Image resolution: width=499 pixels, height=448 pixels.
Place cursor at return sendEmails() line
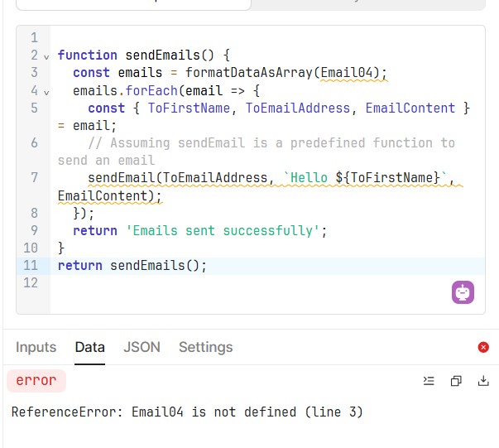click(x=132, y=265)
